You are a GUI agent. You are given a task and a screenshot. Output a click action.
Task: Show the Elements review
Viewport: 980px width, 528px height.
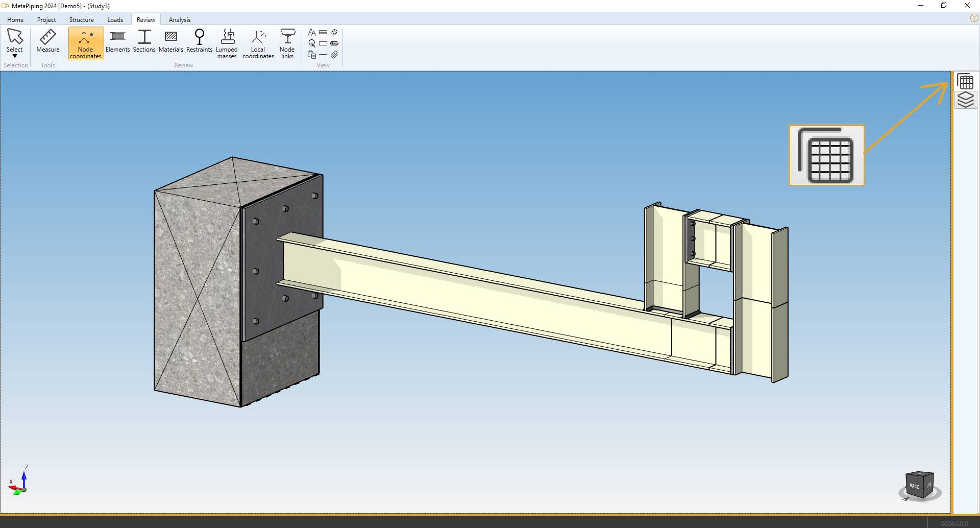click(x=117, y=40)
